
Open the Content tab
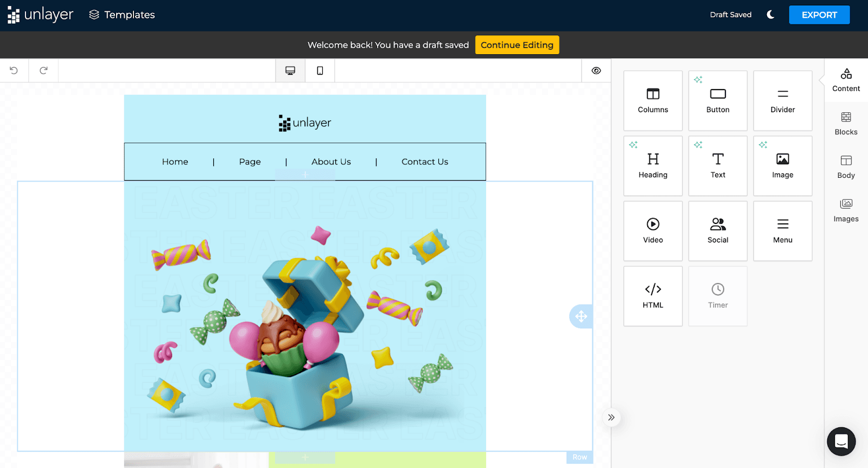pos(846,80)
